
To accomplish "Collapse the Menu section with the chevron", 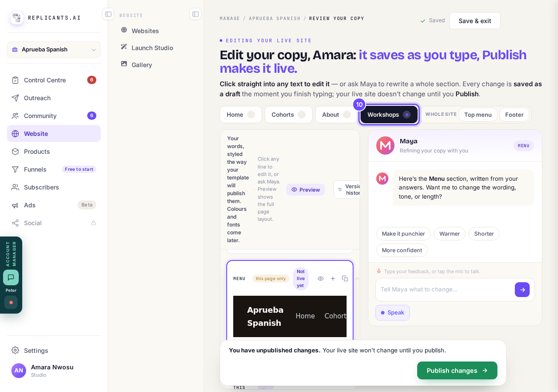I will (357, 279).
